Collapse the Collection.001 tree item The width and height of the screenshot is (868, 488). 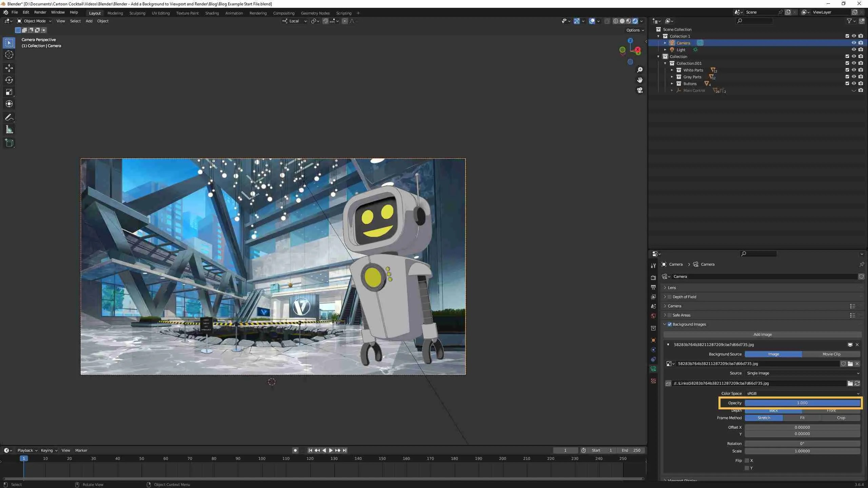click(x=666, y=63)
